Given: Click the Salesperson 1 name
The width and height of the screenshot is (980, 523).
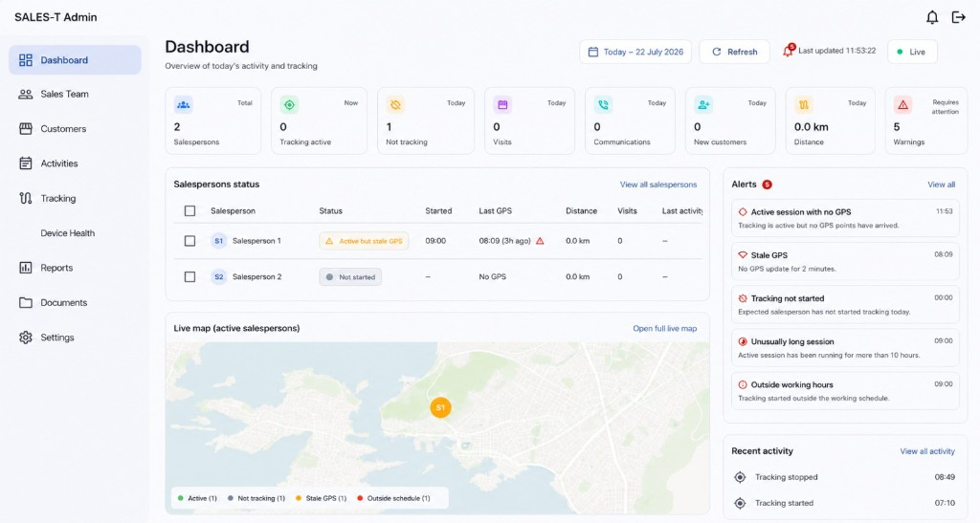Looking at the screenshot, I should point(256,241).
